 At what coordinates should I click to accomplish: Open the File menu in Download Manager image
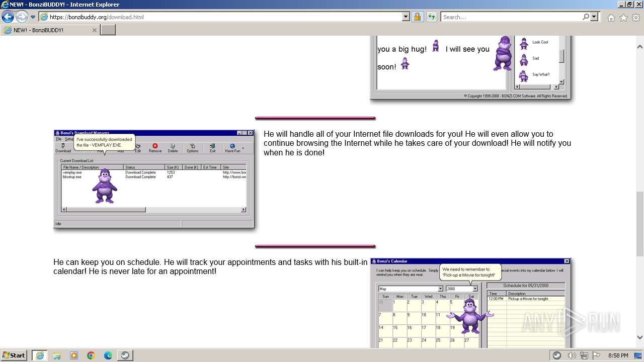[x=58, y=139]
